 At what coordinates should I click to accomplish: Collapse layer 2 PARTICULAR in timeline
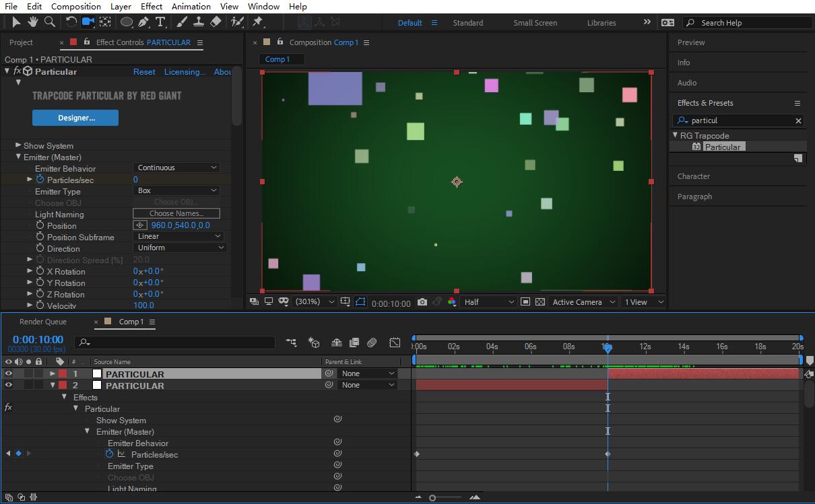53,385
